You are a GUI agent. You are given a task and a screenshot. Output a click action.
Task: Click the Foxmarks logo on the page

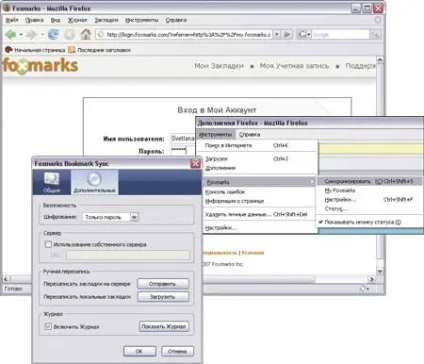point(41,65)
